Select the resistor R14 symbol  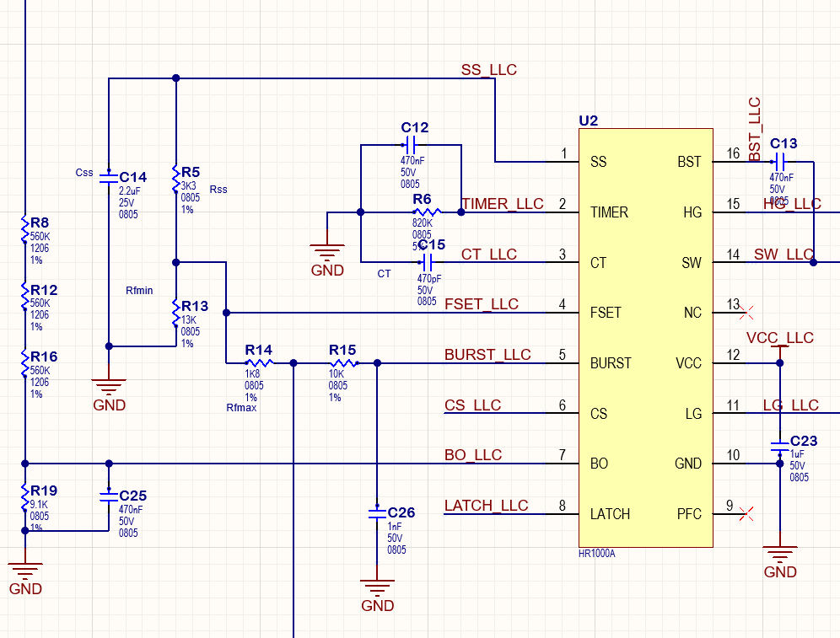[x=259, y=363]
